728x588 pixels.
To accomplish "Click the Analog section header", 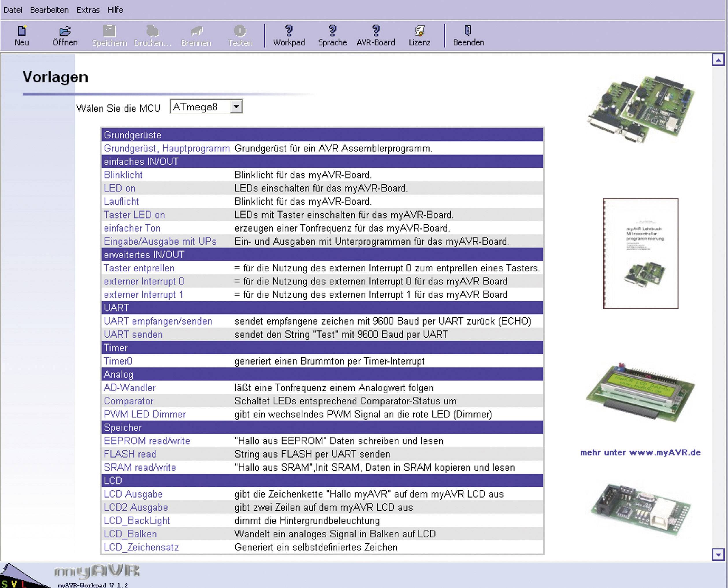I will pyautogui.click(x=322, y=374).
